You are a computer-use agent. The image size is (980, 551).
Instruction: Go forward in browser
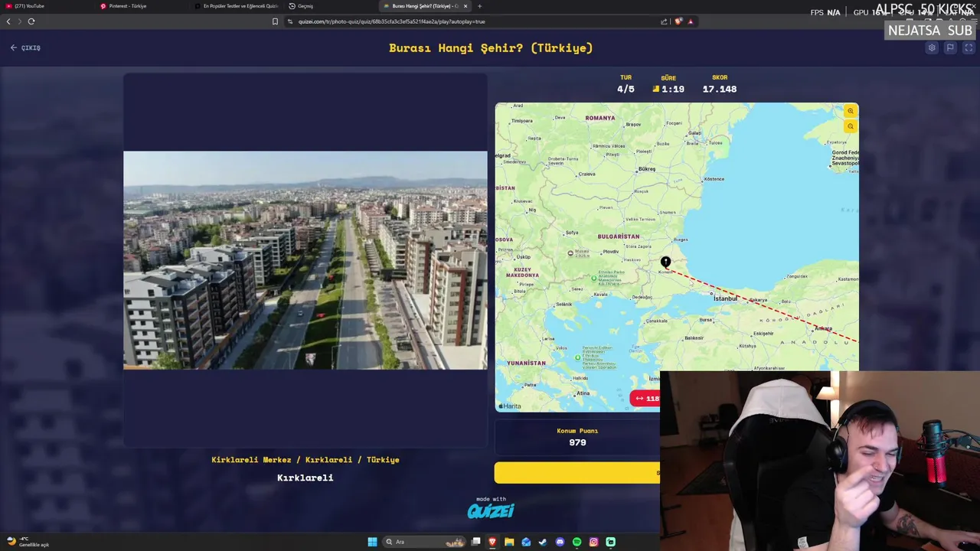[x=20, y=21]
